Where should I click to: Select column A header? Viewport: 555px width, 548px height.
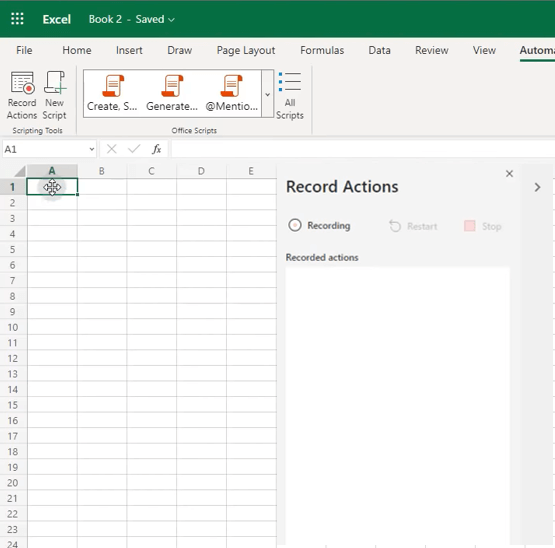(x=52, y=171)
